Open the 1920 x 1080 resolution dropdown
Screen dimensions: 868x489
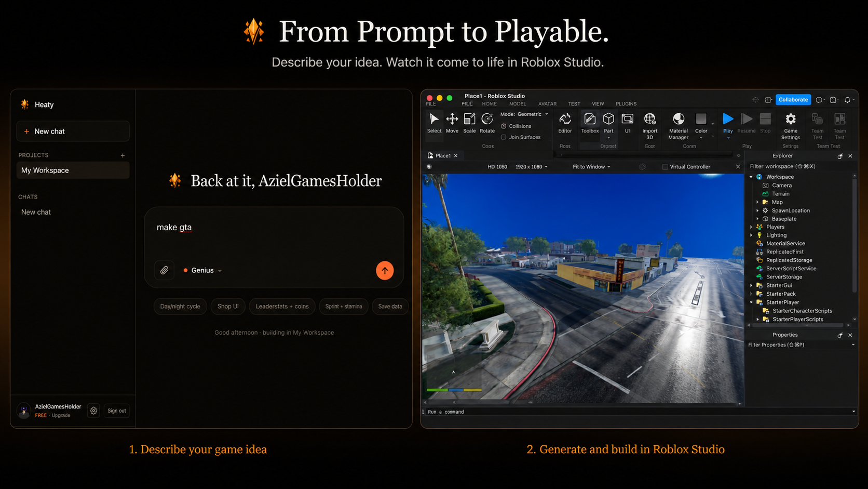[532, 167]
